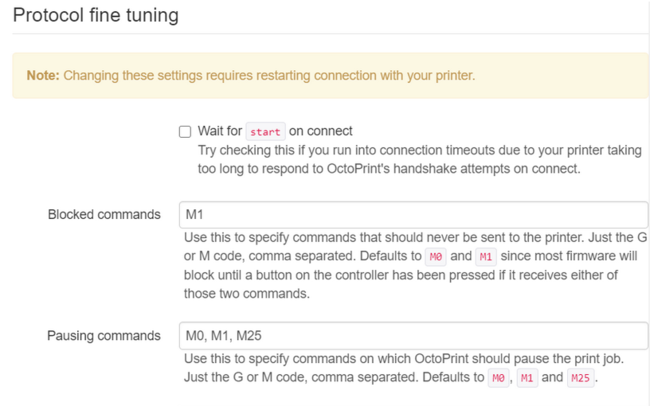Click the M1 badge under Blocked commands
650x406 pixels.
(486, 257)
